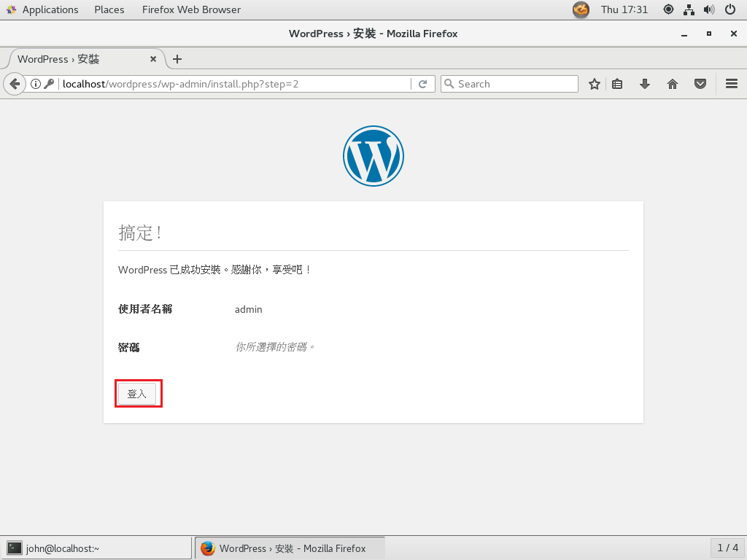Open the volume icon in top bar
The image size is (747, 560).
[709, 9]
